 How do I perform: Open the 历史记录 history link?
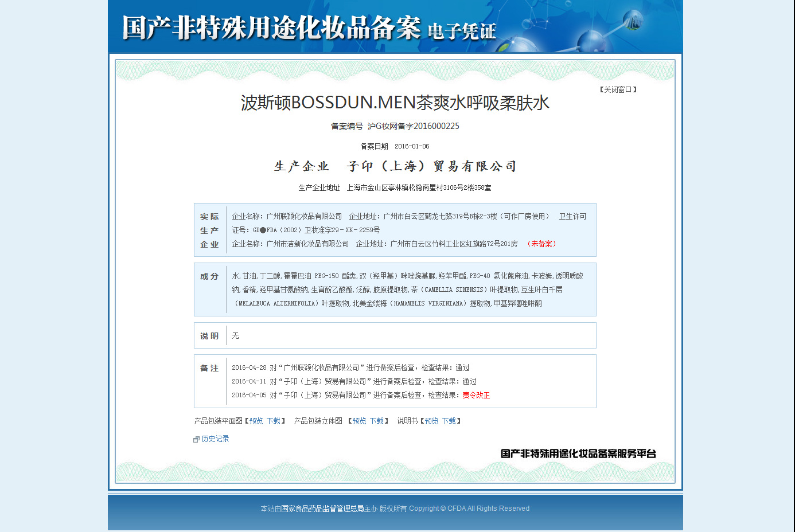215,439
